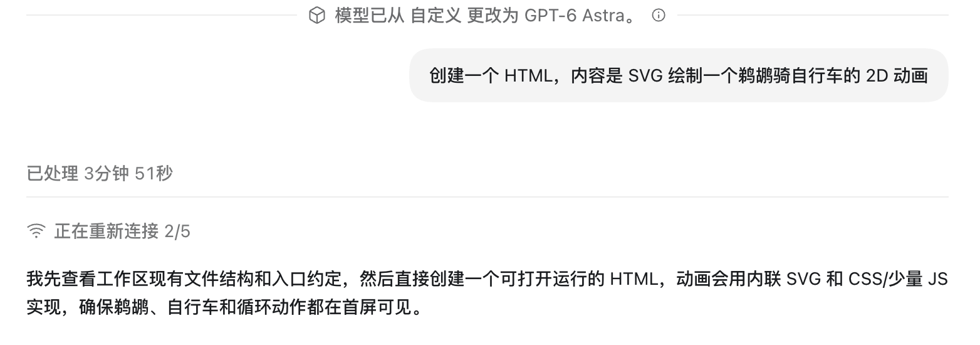Click the 正在重新连接 2/5 status text
This screenshot has width=980, height=345.
(x=122, y=231)
